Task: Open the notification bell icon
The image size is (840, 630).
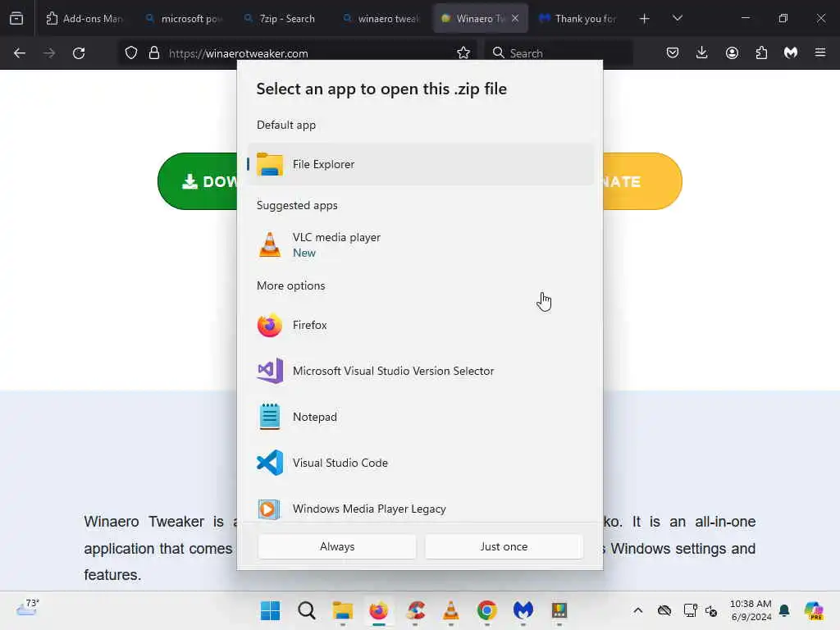Action: (x=784, y=610)
